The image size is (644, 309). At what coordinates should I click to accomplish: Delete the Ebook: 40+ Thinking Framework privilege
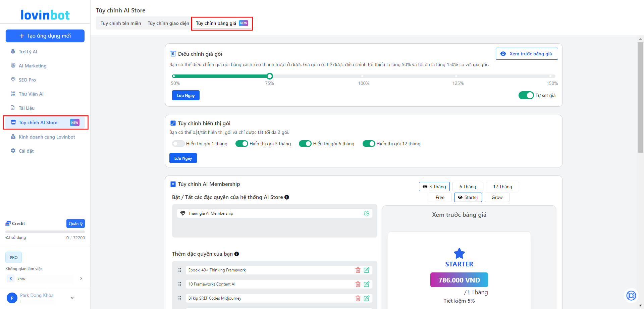pyautogui.click(x=358, y=270)
